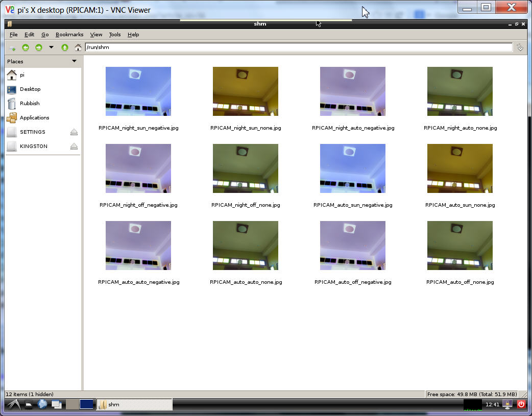This screenshot has width=532, height=416.
Task: Open the Tools menu
Action: pos(115,35)
